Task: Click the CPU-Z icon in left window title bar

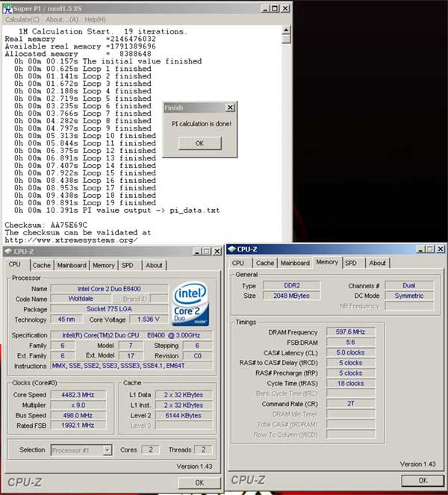Action: 8,252
